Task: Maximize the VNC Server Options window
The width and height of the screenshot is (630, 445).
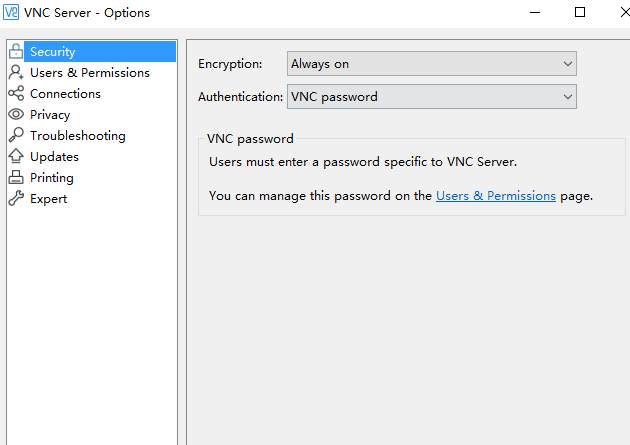Action: tap(580, 12)
